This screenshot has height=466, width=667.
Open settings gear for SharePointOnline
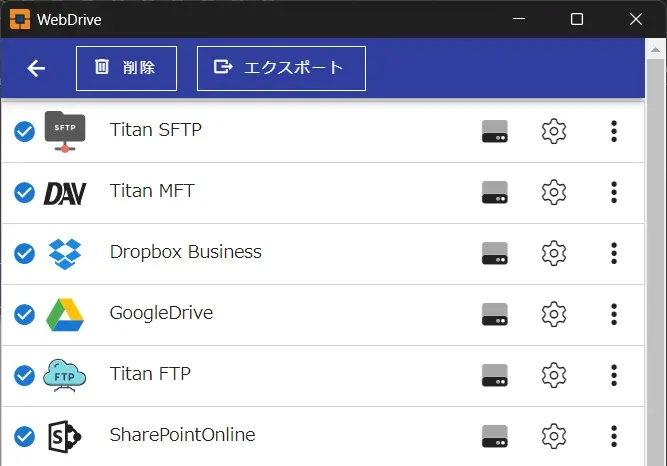tap(554, 436)
